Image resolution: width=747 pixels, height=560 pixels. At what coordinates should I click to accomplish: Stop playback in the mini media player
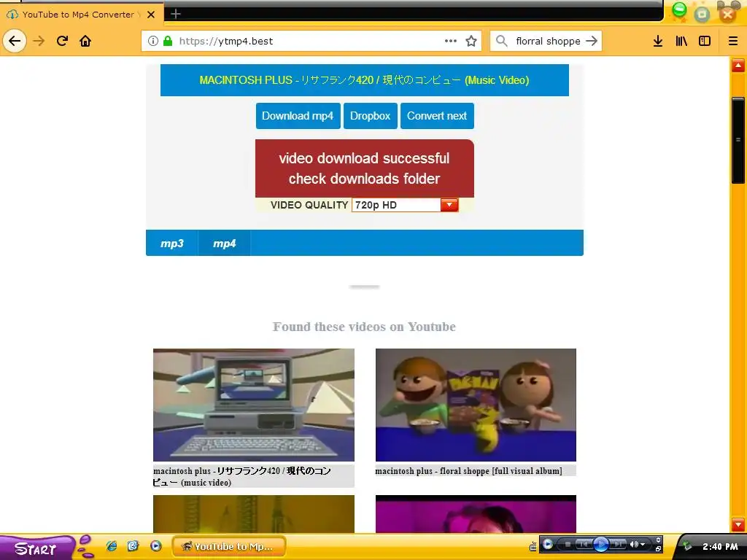[x=568, y=544]
